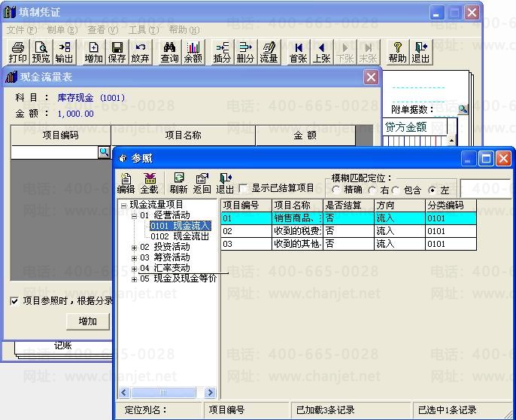Collapse the 现金流量项目 root node
Image resolution: width=516 pixels, height=420 pixels.
click(x=123, y=205)
